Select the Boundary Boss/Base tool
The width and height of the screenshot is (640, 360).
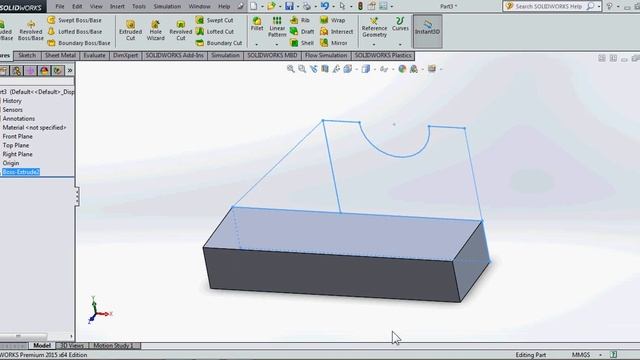pyautogui.click(x=78, y=43)
